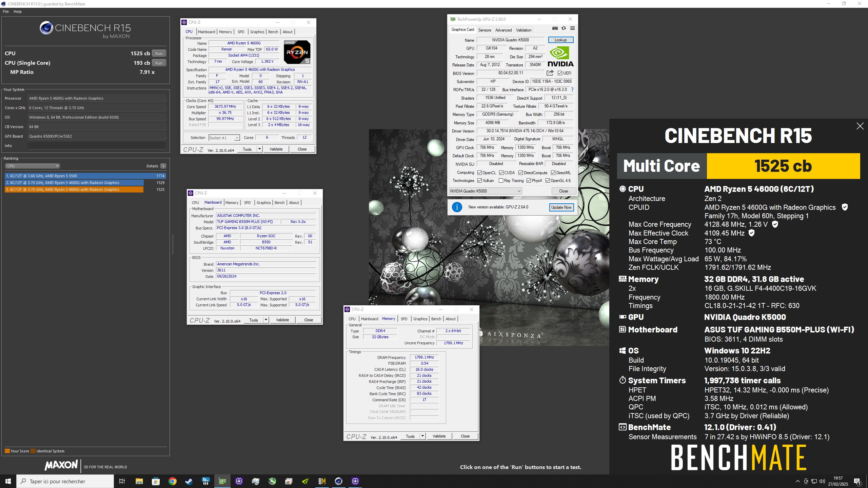Toggle the UEFI checkbox in GPU-Z

point(560,73)
